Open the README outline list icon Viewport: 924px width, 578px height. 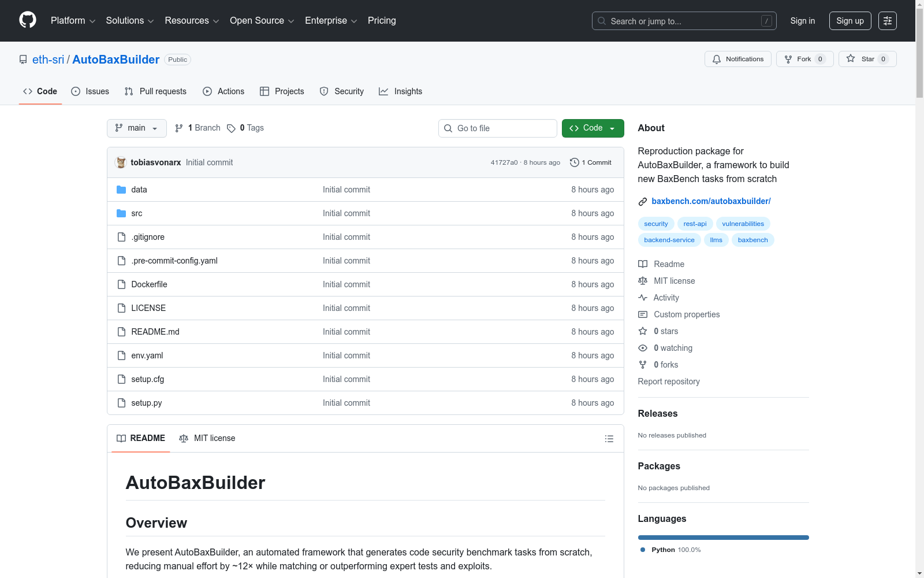pyautogui.click(x=609, y=439)
